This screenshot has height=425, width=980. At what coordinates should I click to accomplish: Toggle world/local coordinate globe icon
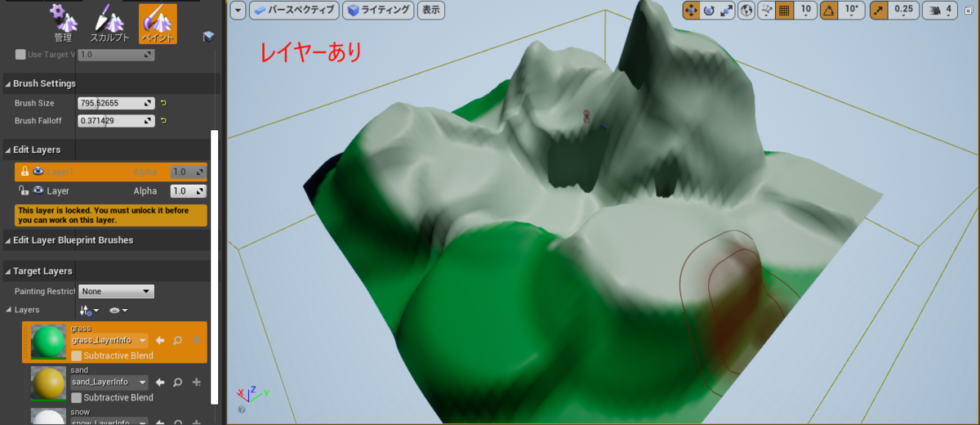[x=746, y=10]
